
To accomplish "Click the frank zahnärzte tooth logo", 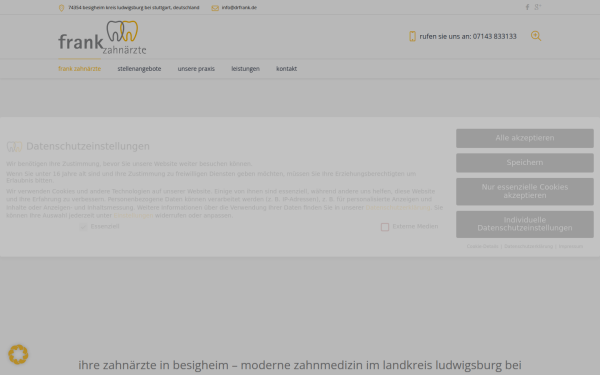I will coord(102,37).
